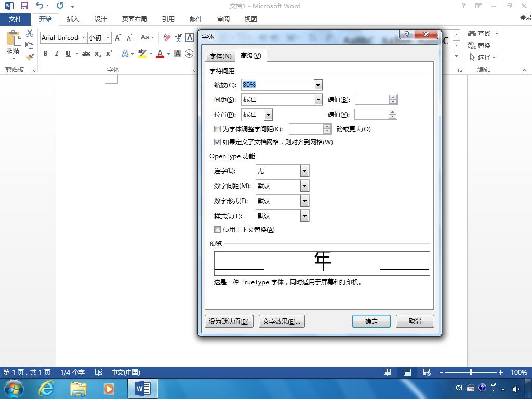This screenshot has height=399, width=532.
Task: Apply character border icon
Action: pyautogui.click(x=190, y=37)
